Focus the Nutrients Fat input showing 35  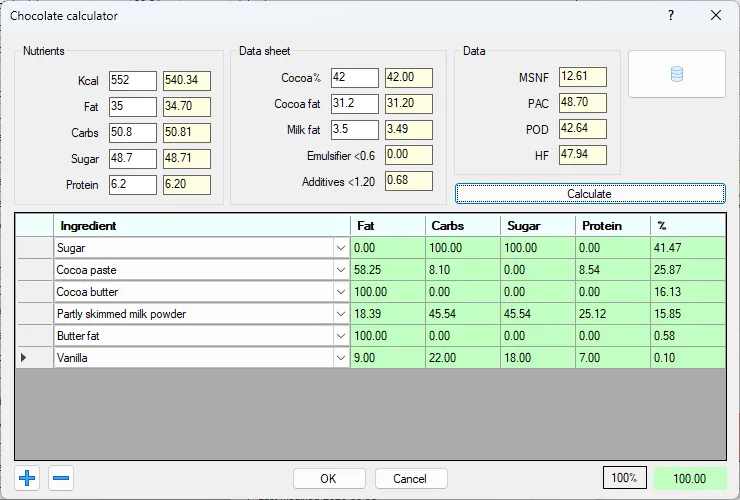(x=133, y=107)
